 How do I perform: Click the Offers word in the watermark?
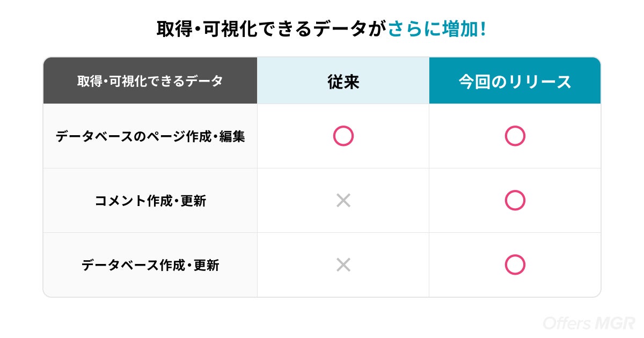567,323
